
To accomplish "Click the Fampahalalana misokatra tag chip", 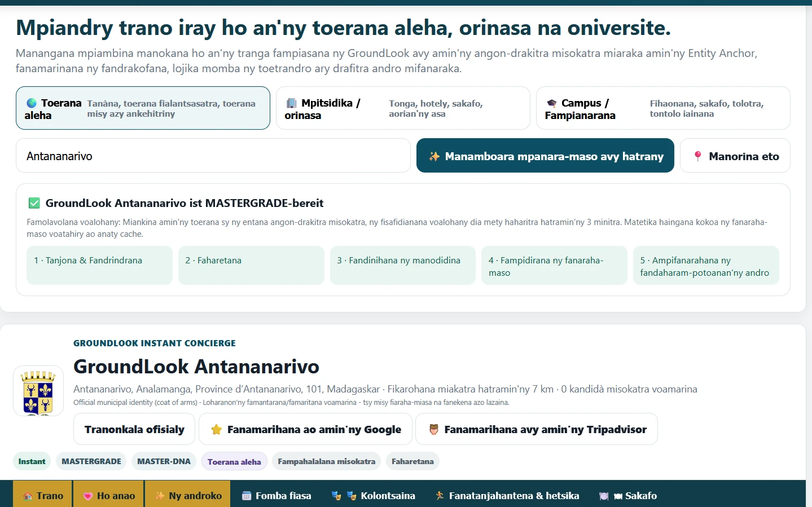I will (326, 461).
